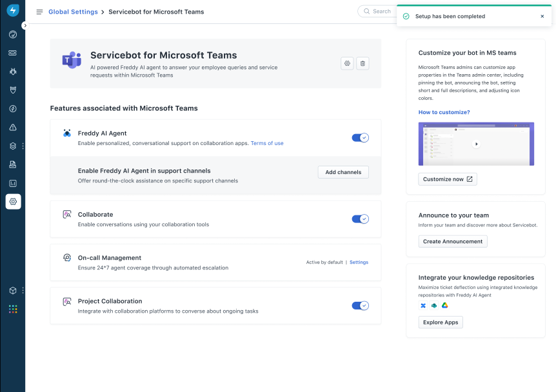Click the Microsoft Teams logo
Viewport: 556px width, 392px height.
[72, 60]
